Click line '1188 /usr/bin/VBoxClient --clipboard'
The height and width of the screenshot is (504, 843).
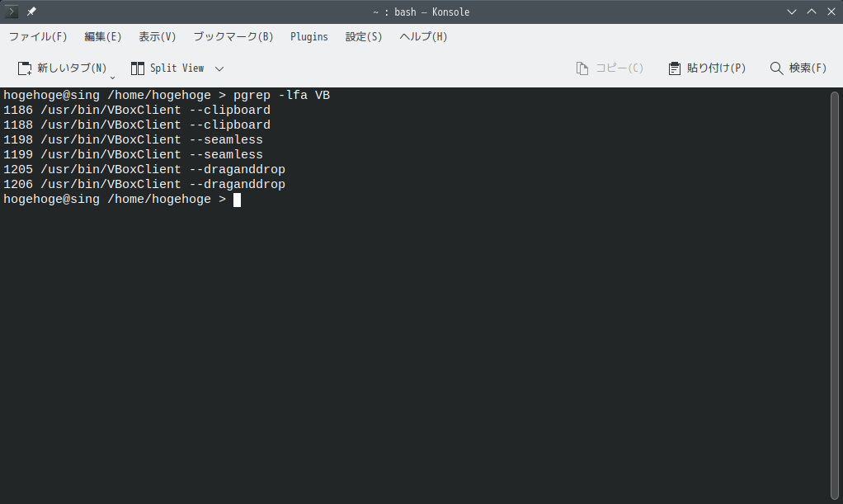tap(137, 125)
